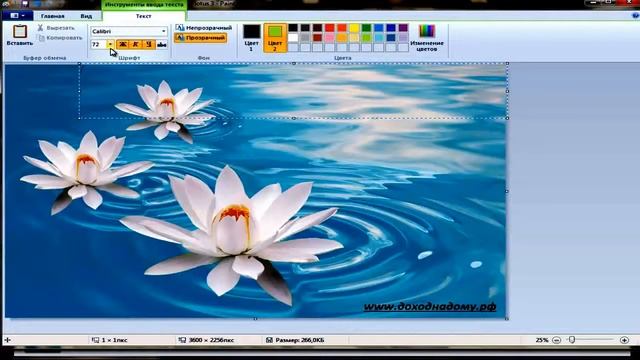Select Прозрачный transparent background option

[x=200, y=38]
